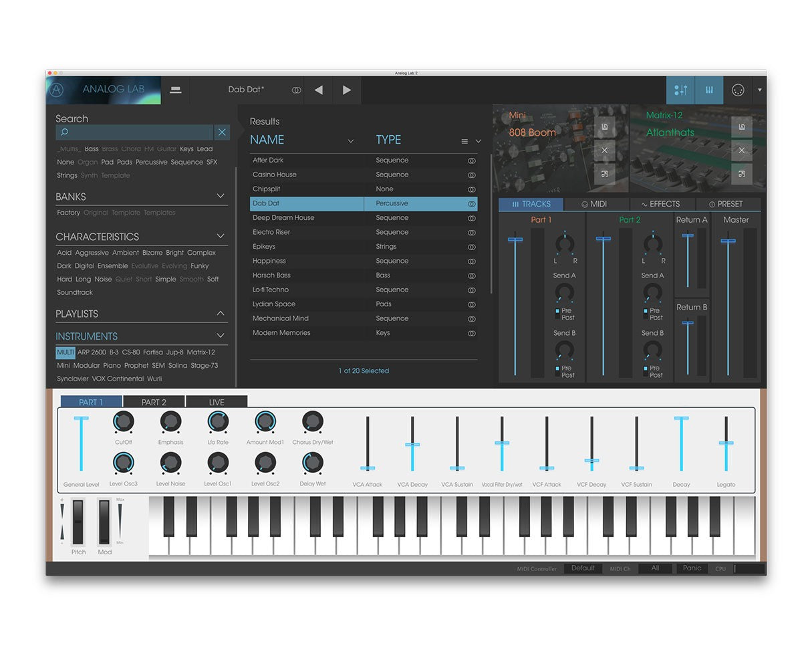
Task: Go to next preset arrow
Action: (x=346, y=90)
